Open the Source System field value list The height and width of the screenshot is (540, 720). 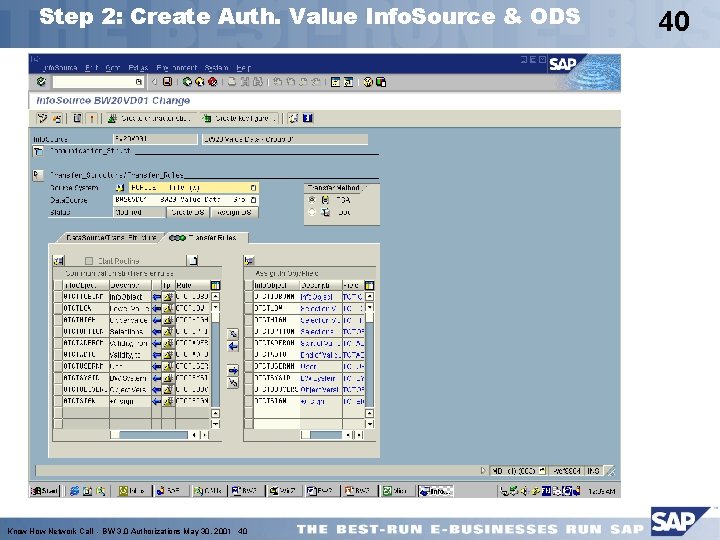click(x=253, y=188)
